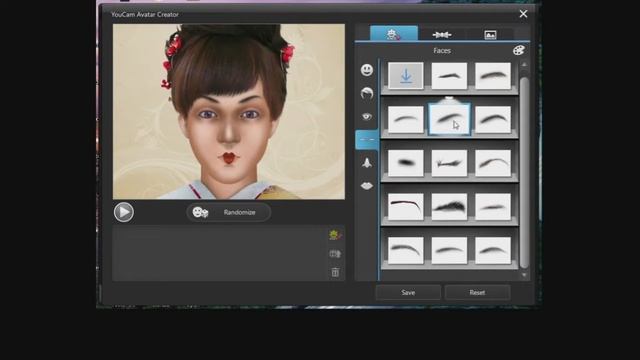
Task: Choose the short smudge eyebrow in row three
Action: pyautogui.click(x=406, y=163)
